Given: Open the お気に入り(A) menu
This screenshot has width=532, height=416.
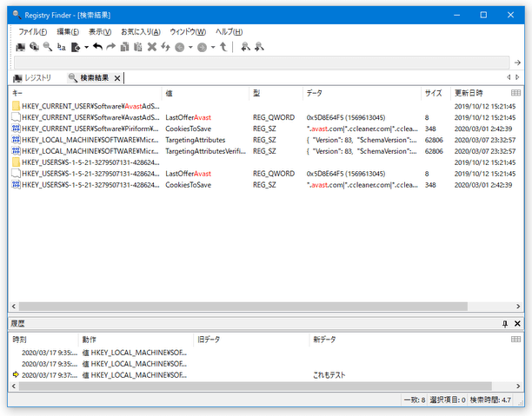Looking at the screenshot, I should (x=141, y=32).
